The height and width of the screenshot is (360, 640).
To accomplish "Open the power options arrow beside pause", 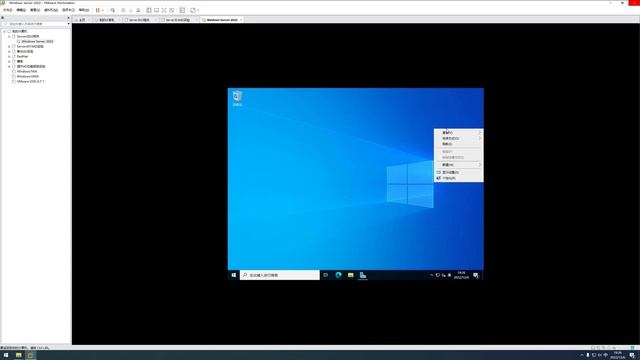I will (x=103, y=10).
